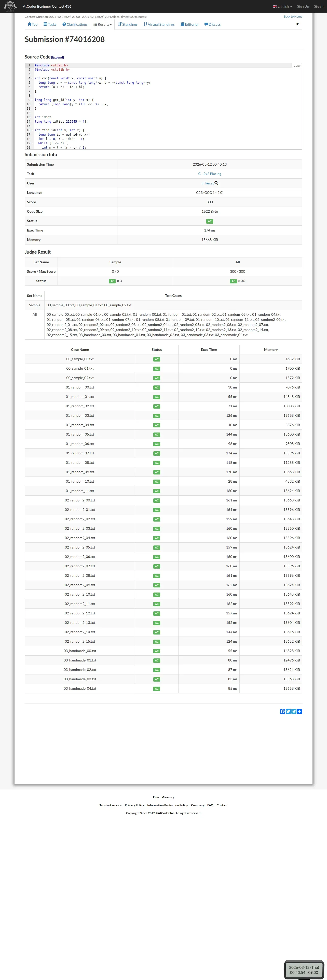Click the magnifier icon next to mikecat
The height and width of the screenshot is (980, 327).
(x=216, y=183)
